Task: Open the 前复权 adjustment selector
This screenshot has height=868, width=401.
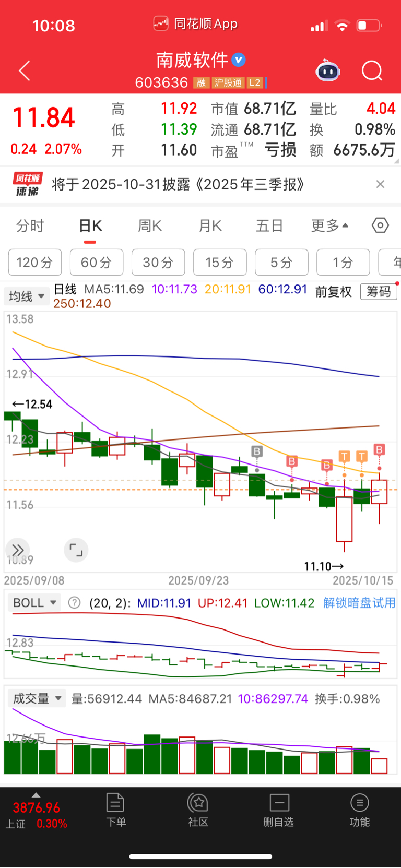Action: pos(333,291)
